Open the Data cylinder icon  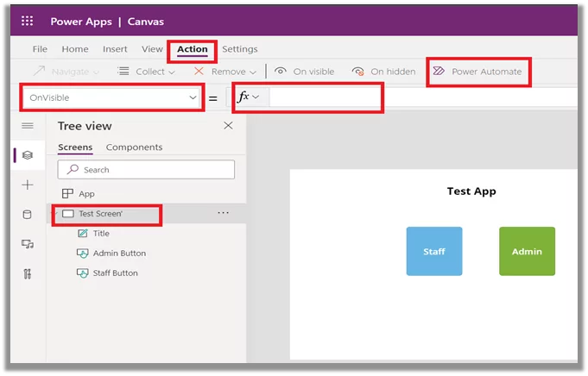[x=28, y=215]
